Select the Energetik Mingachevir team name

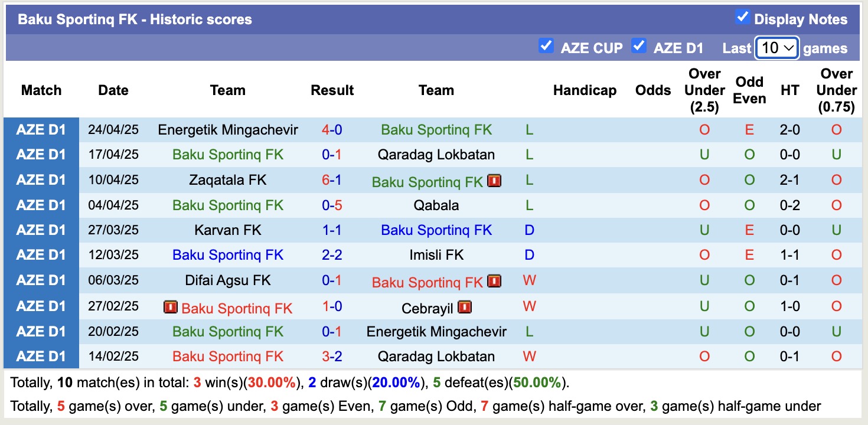point(228,129)
